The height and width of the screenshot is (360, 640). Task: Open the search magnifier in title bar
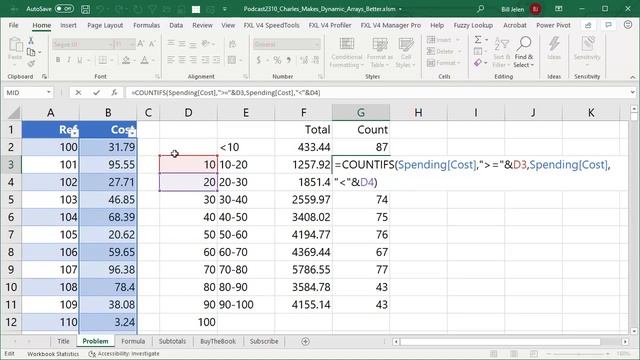tap(480, 9)
